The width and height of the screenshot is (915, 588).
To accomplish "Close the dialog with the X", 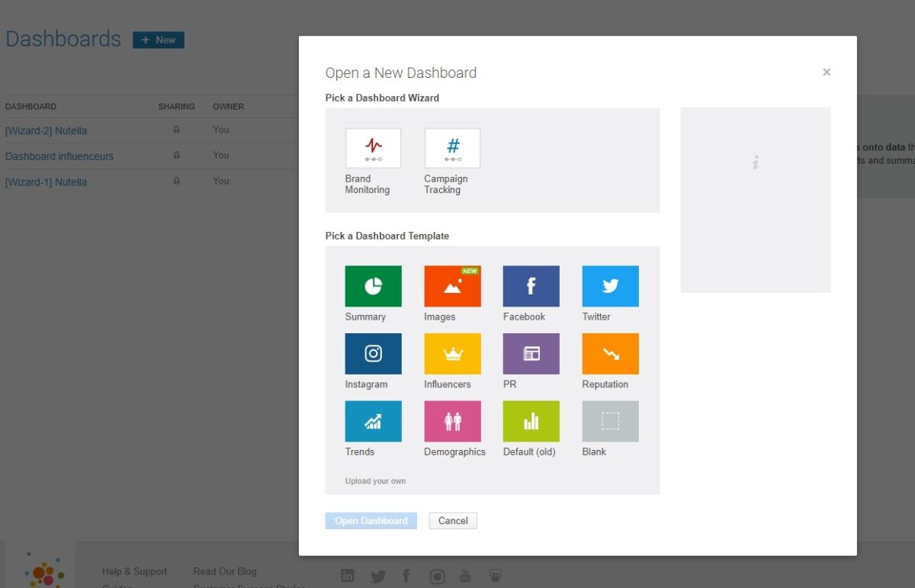I will coord(827,72).
